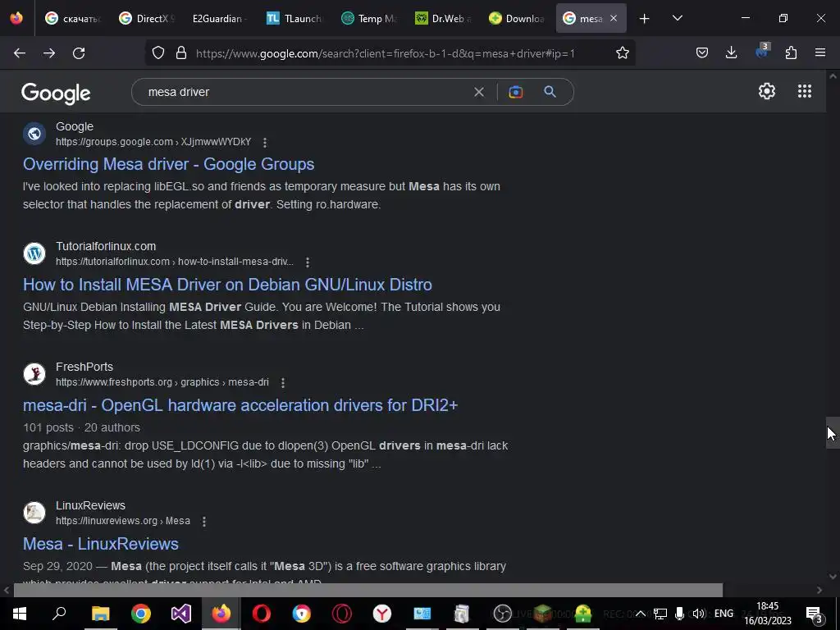Screen dimensions: 840x630
Task: Open Google quick settings gear
Action: pos(767,91)
